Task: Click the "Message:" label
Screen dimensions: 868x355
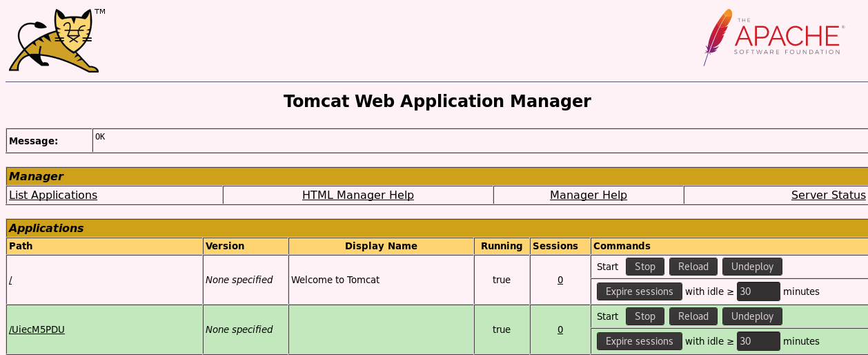Action: pos(34,141)
